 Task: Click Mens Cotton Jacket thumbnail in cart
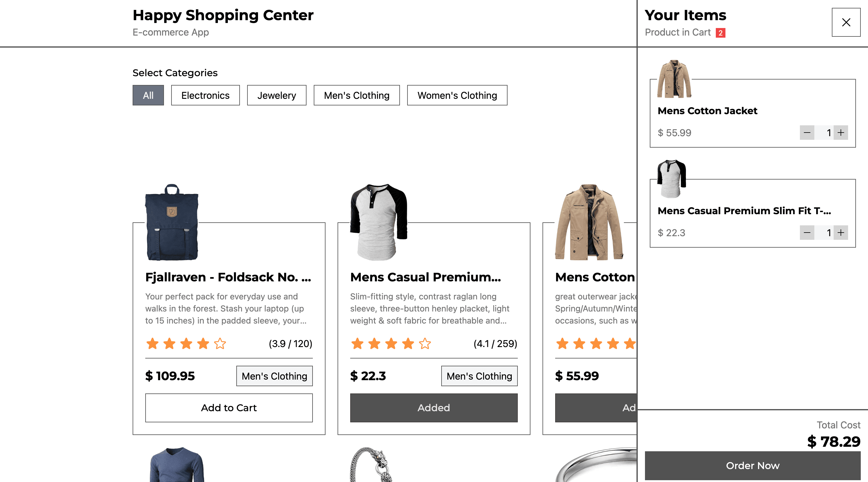[x=674, y=79]
